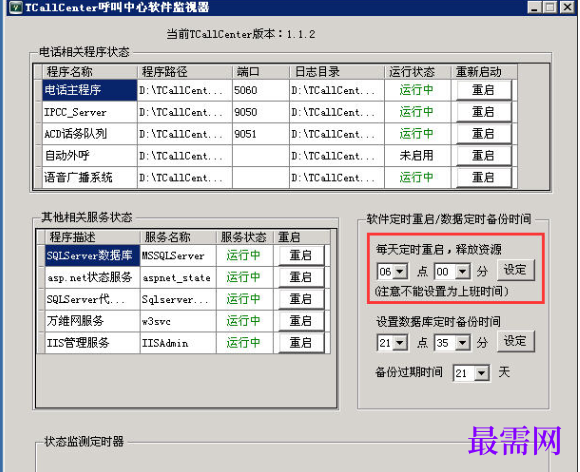Restart the 万维网服务 w3svc service
This screenshot has height=472, width=580.
point(301,321)
